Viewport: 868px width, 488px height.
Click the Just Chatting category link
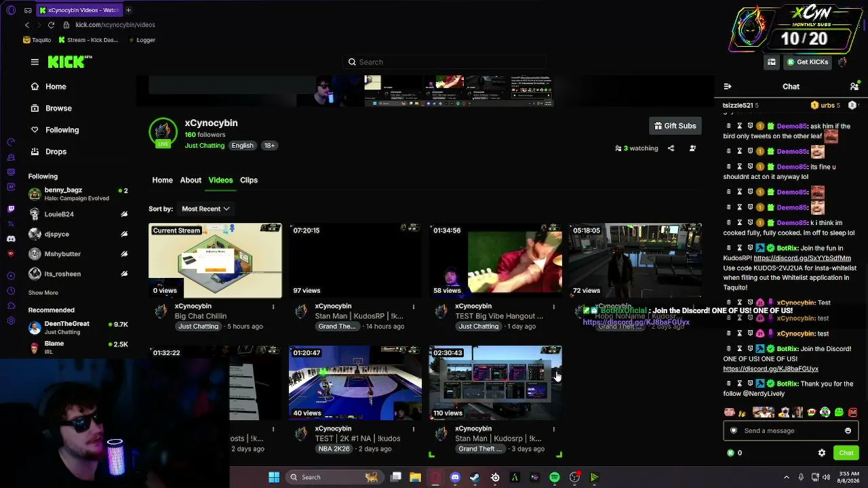204,146
